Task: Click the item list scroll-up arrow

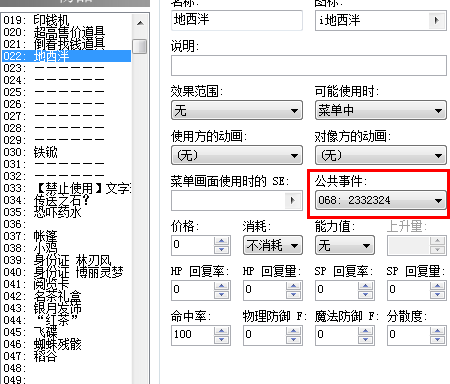Action: coord(140,23)
